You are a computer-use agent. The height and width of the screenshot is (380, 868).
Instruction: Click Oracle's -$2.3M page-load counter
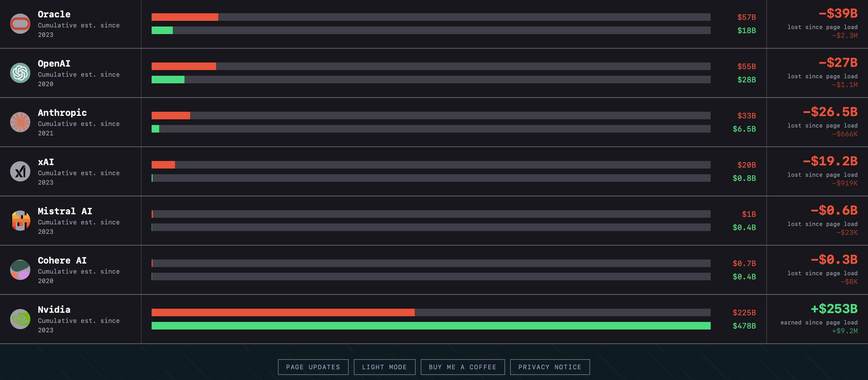click(845, 35)
